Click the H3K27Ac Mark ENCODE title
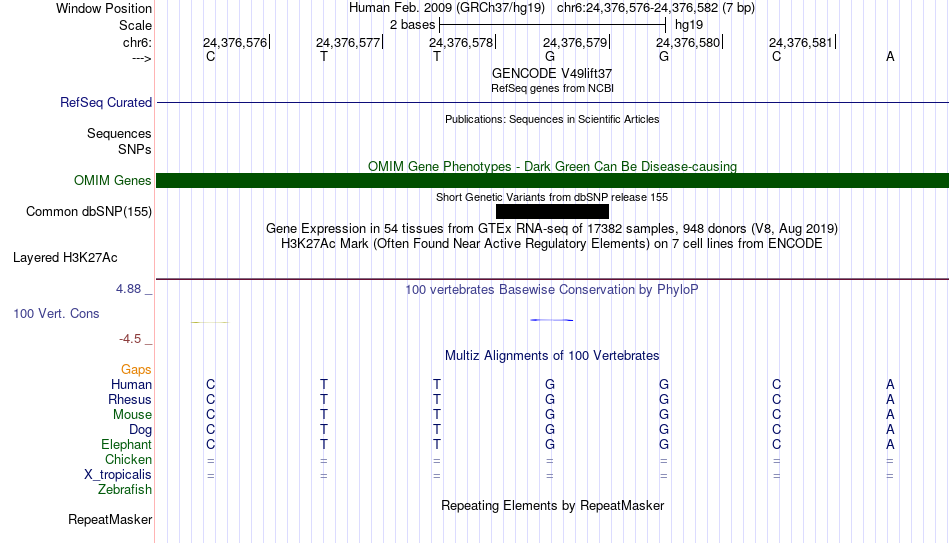The height and width of the screenshot is (543, 950). click(x=552, y=244)
